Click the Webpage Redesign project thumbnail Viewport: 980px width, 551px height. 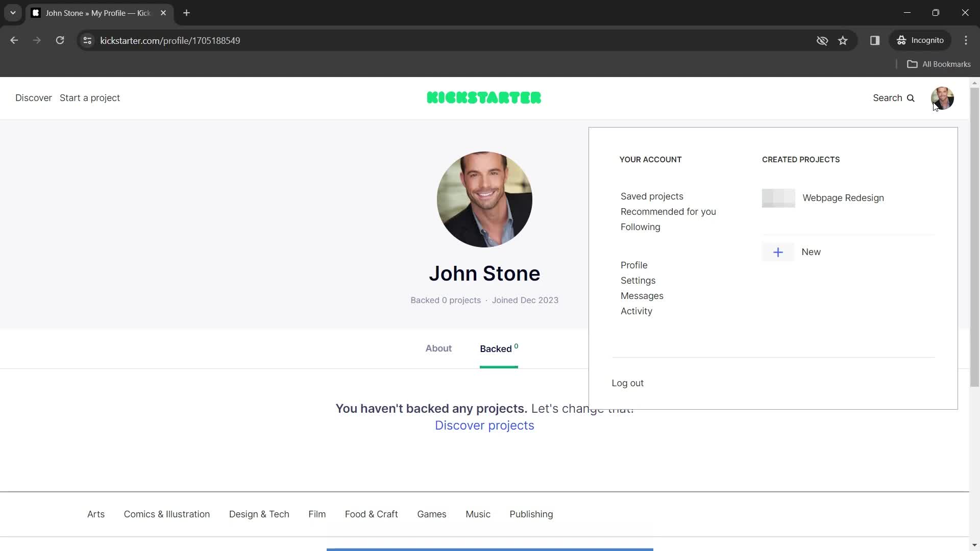[x=778, y=197]
